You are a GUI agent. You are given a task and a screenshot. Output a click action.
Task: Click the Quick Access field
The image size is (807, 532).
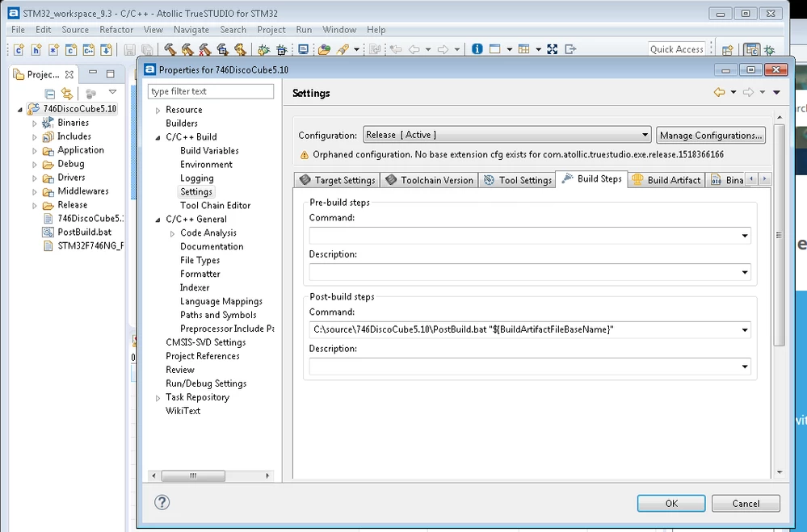676,49
